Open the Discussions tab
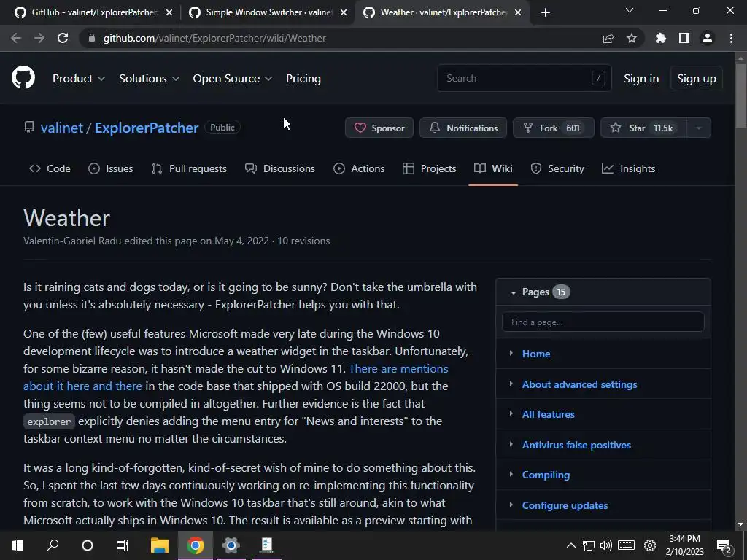Screen dimensions: 747x560 point(279,168)
